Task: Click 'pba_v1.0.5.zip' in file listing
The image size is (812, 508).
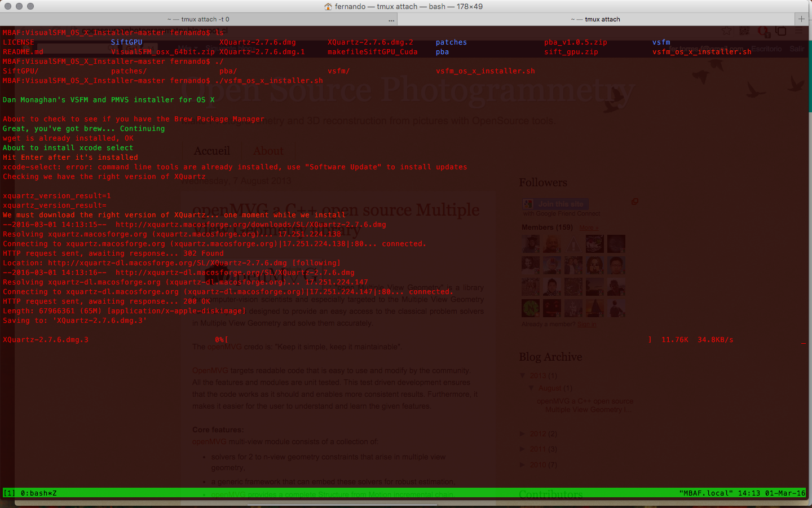Action: click(576, 42)
